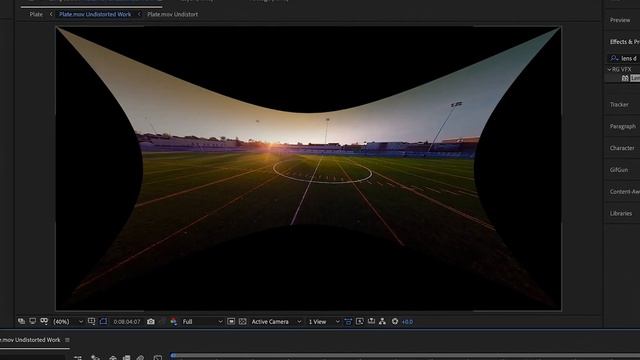Click the Always Preview This View icon

(21, 322)
